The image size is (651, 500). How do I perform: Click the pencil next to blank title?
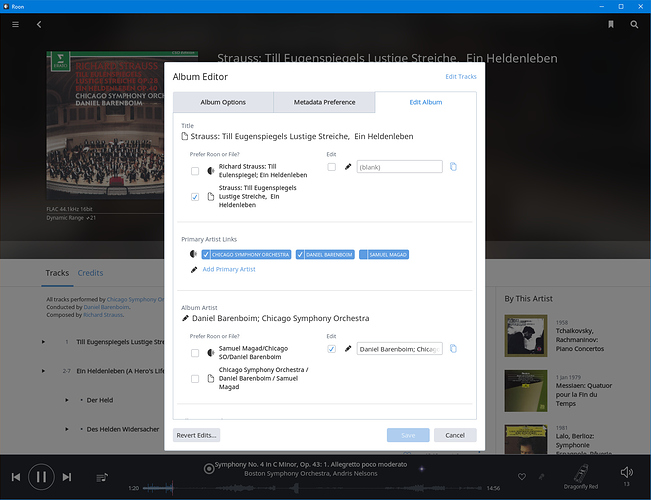coord(348,167)
